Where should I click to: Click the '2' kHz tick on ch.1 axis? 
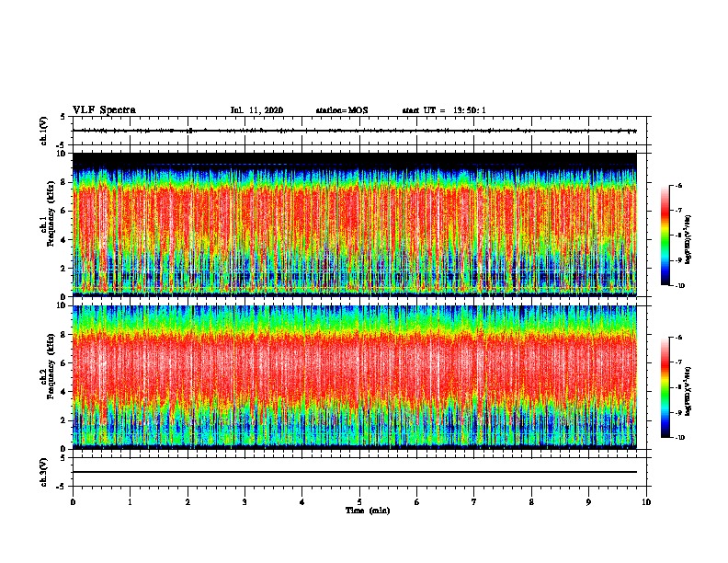coord(63,268)
